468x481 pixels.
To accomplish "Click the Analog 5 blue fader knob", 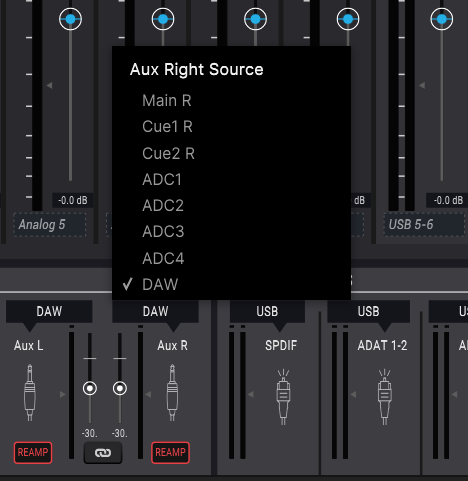I will point(70,19).
